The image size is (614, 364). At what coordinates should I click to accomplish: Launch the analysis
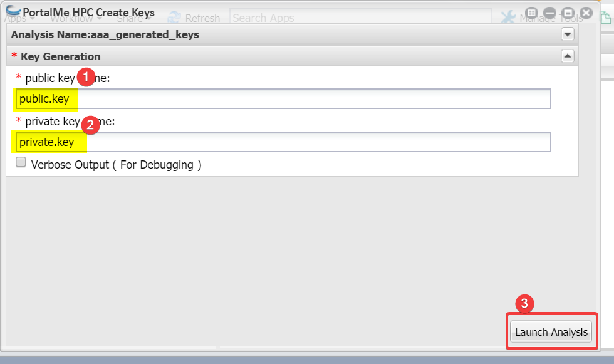coord(551,332)
